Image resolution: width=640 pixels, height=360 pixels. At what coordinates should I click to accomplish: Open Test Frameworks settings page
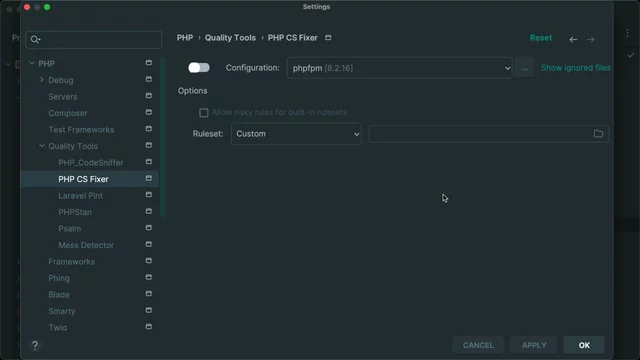point(81,130)
